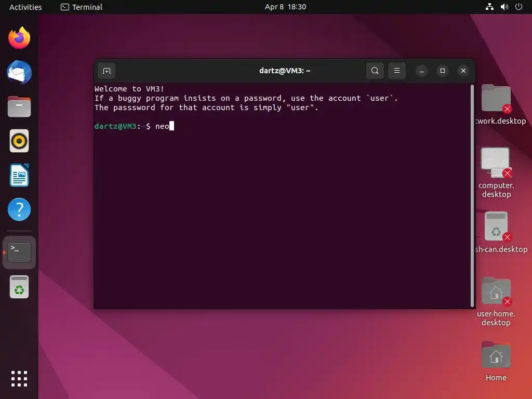
Task: Close the terminal window
Action: (463, 71)
